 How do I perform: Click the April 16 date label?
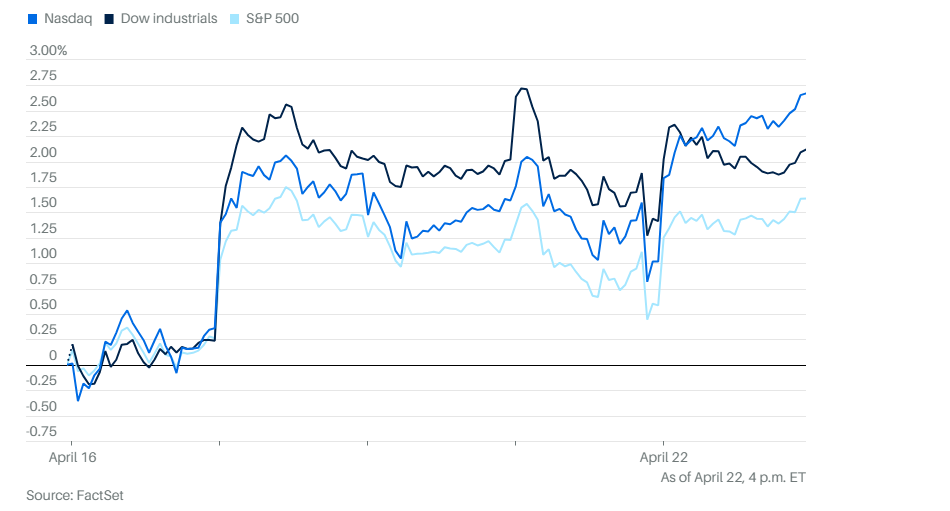(73, 457)
